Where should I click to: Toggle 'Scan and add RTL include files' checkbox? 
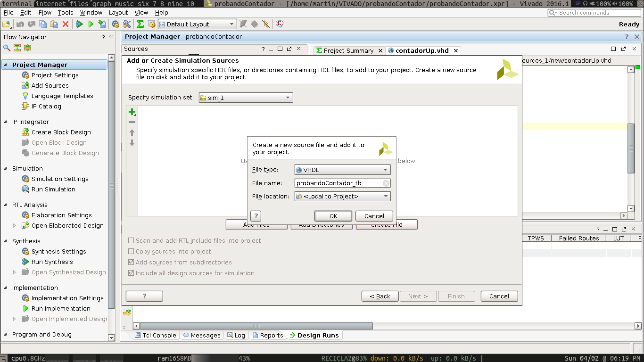pyautogui.click(x=131, y=241)
